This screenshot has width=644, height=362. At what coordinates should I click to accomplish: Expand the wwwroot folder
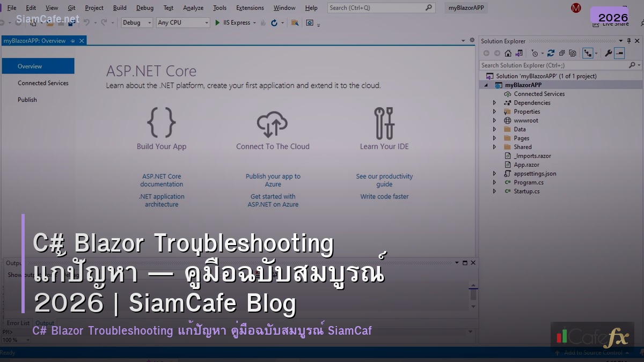tap(494, 120)
